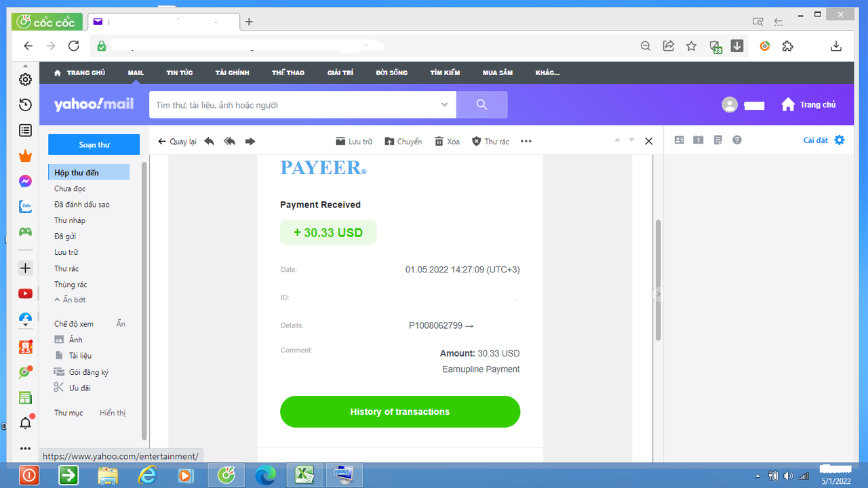The height and width of the screenshot is (488, 868).
Task: Open TIN TỨC tab
Action: (180, 73)
